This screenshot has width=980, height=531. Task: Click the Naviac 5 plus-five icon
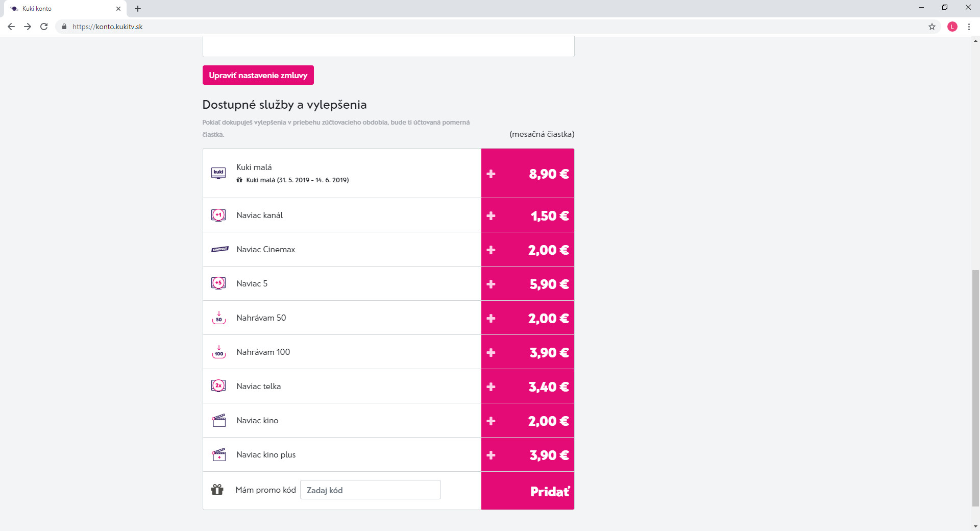[218, 283]
